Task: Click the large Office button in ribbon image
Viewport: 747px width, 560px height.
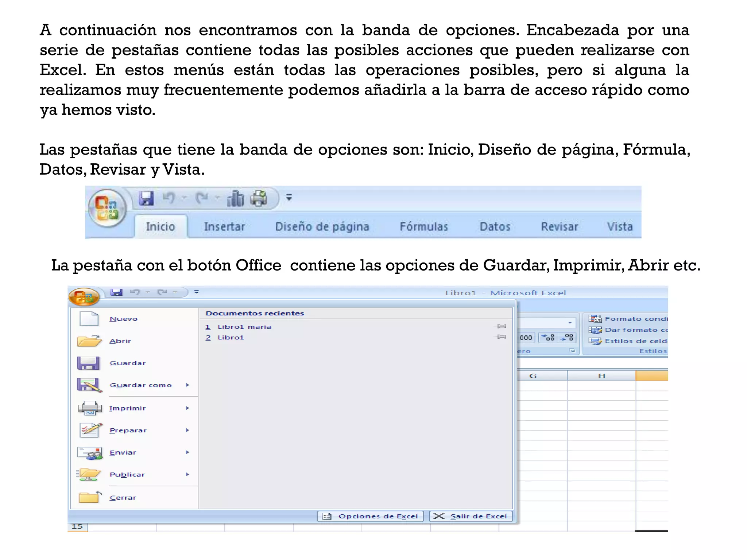Action: (107, 208)
